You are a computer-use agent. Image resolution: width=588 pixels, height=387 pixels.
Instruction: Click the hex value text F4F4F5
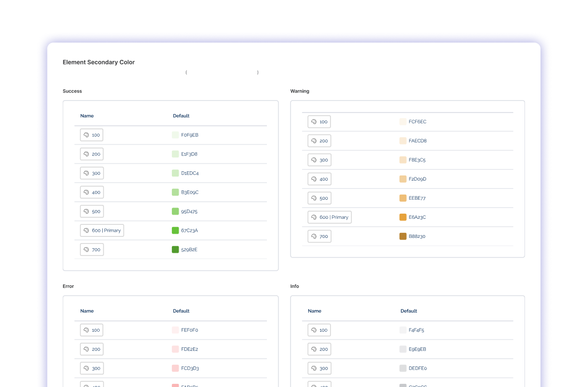[417, 330]
